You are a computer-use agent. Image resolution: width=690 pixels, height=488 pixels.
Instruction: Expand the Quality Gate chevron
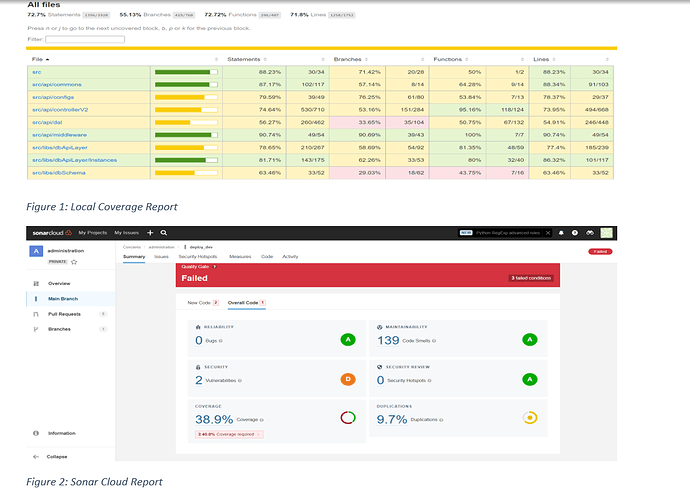pyautogui.click(x=215, y=267)
